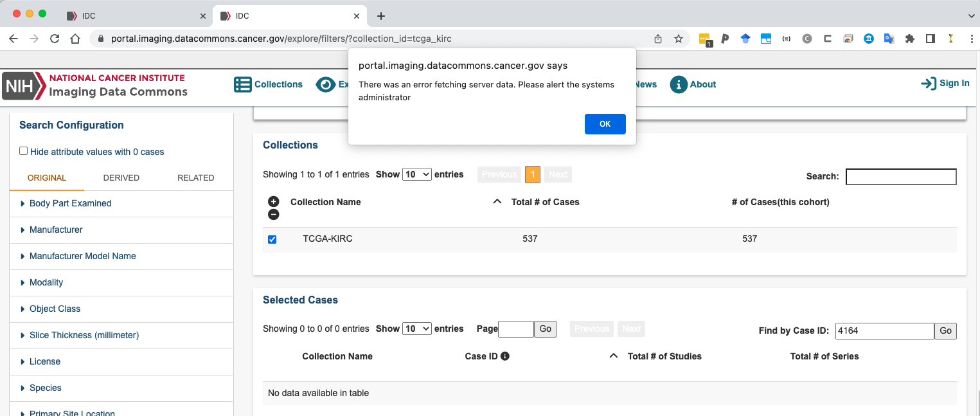Viewport: 980px width, 416px height.
Task: Uncheck the TCGA-KIRC collection checkbox
Action: [x=272, y=239]
